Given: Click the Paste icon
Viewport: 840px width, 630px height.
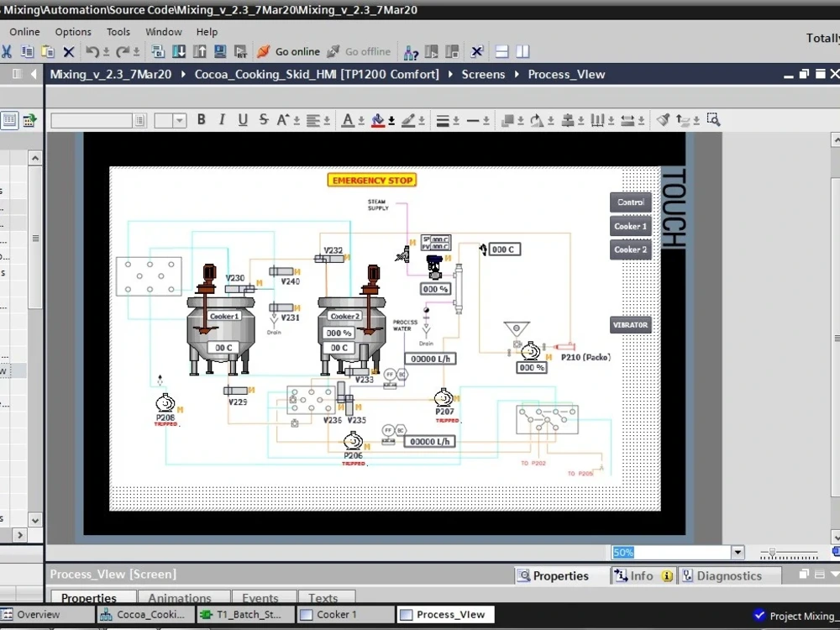Looking at the screenshot, I should (48, 51).
